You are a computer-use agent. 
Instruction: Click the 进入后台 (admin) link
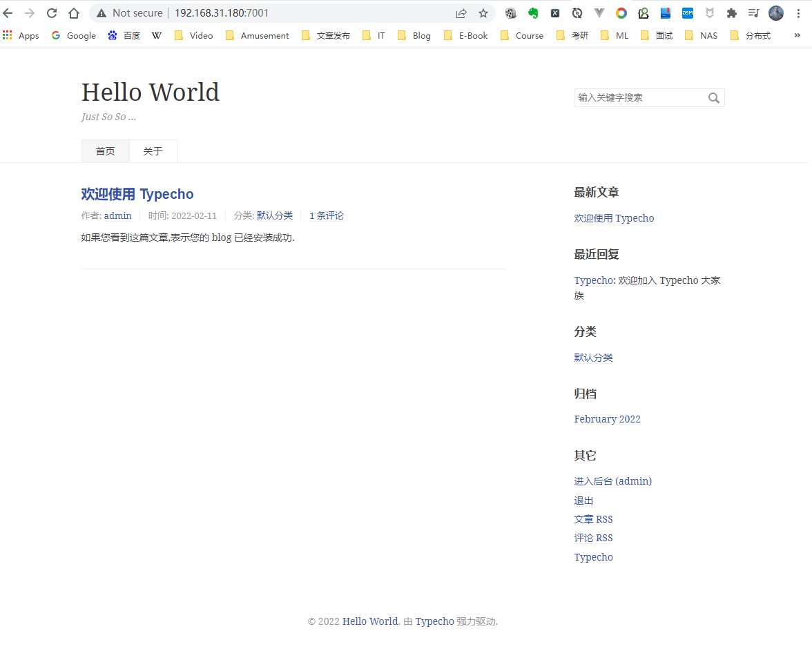[612, 481]
